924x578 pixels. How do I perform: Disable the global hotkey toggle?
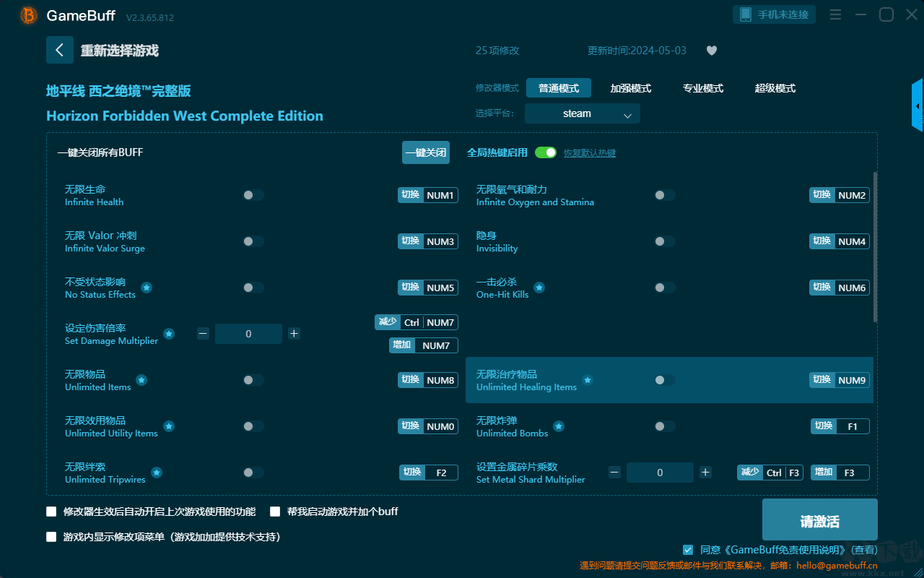point(546,152)
